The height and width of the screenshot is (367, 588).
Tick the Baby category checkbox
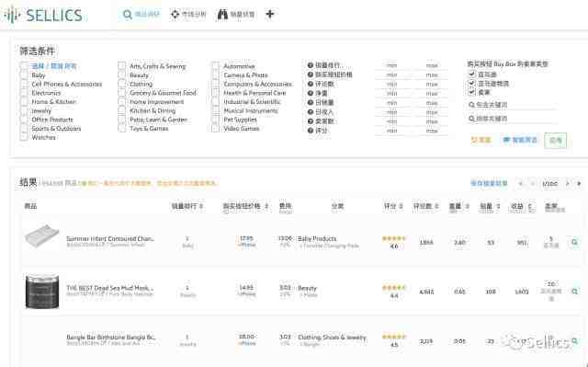[x=24, y=75]
